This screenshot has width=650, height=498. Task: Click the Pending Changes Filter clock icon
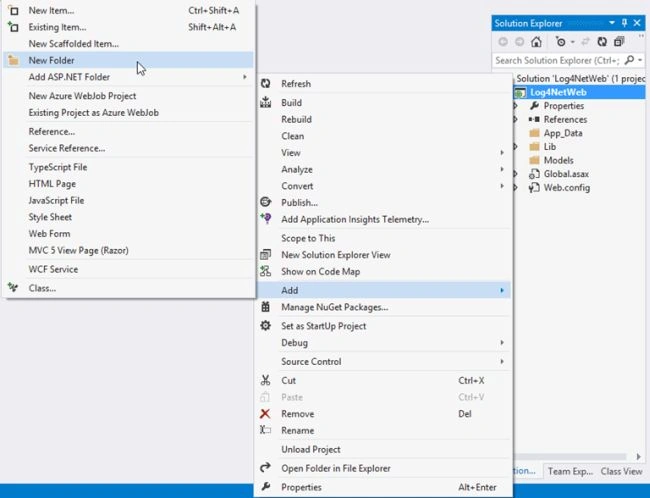coord(560,41)
